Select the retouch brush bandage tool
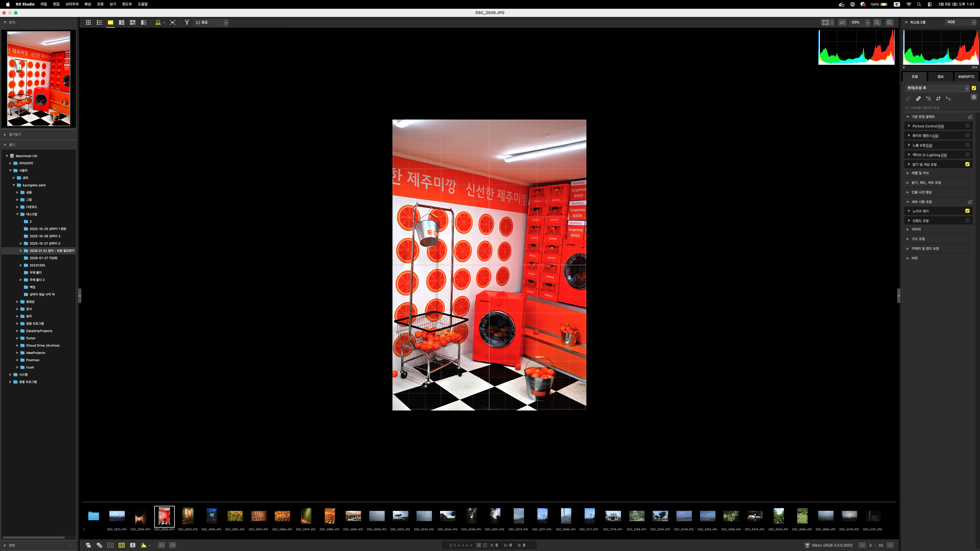The width and height of the screenshot is (980, 551). [x=918, y=99]
